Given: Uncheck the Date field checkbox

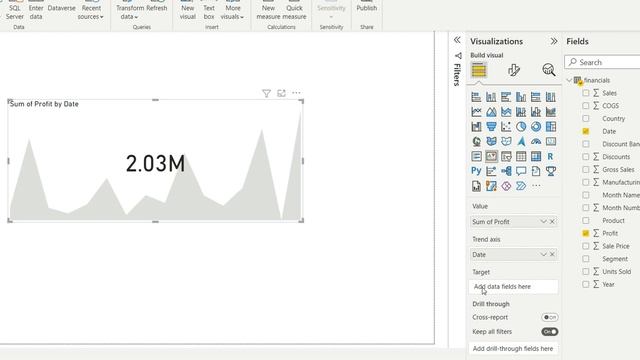Looking at the screenshot, I should point(586,131).
